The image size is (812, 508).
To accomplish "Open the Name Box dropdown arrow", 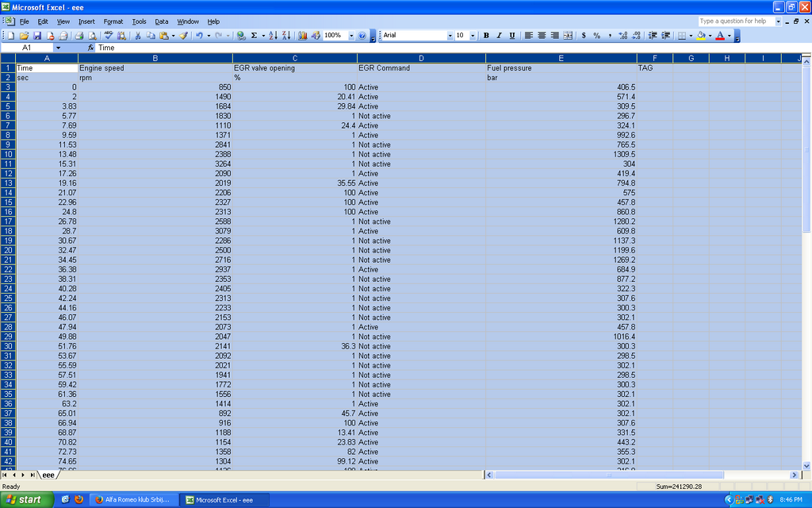I will pos(58,48).
